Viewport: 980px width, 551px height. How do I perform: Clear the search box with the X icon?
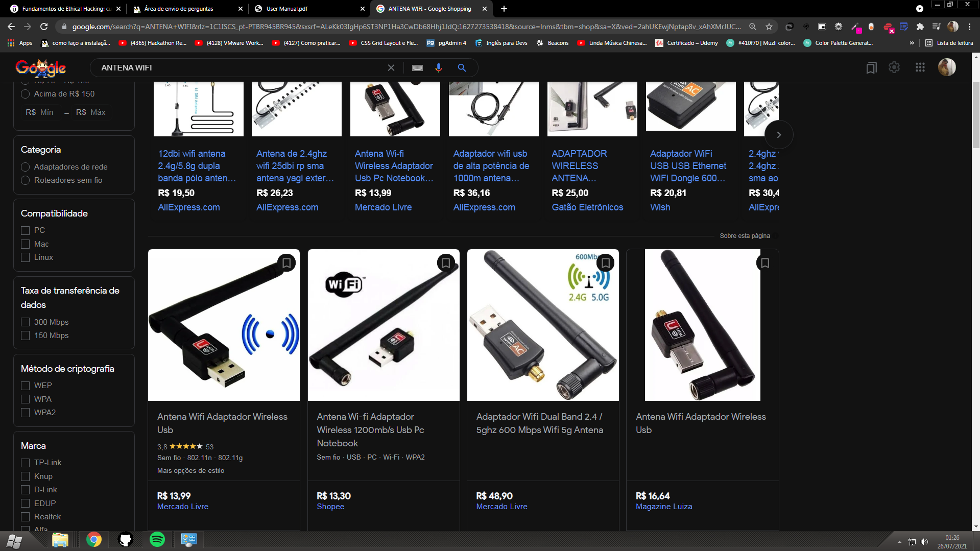pyautogui.click(x=391, y=67)
